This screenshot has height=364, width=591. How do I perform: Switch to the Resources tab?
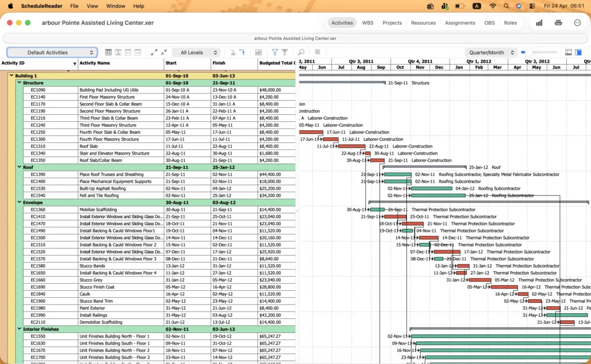pos(423,23)
